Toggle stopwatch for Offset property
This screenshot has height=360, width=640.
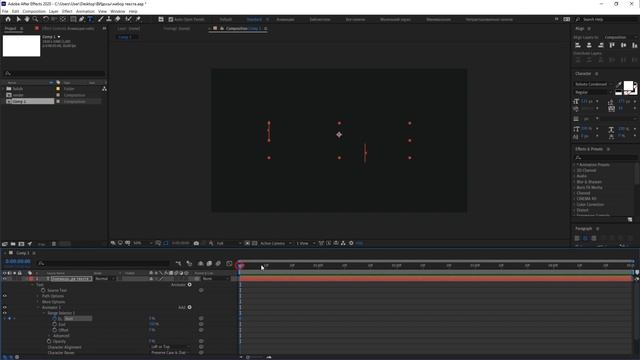point(55,330)
